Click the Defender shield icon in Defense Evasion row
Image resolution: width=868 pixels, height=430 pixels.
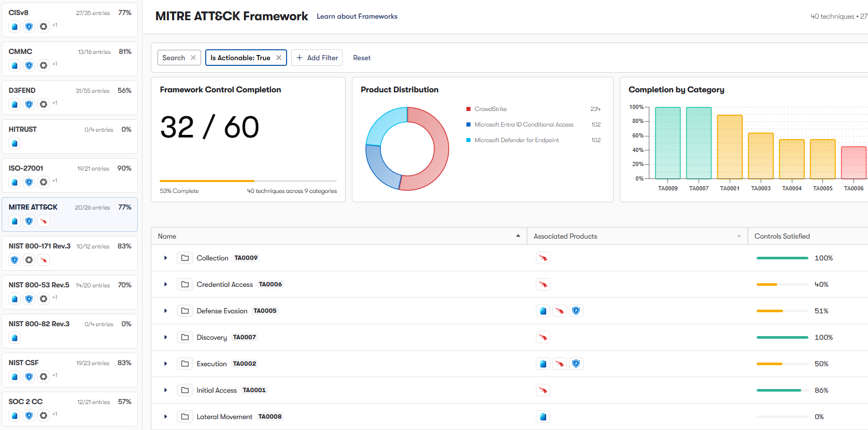576,311
